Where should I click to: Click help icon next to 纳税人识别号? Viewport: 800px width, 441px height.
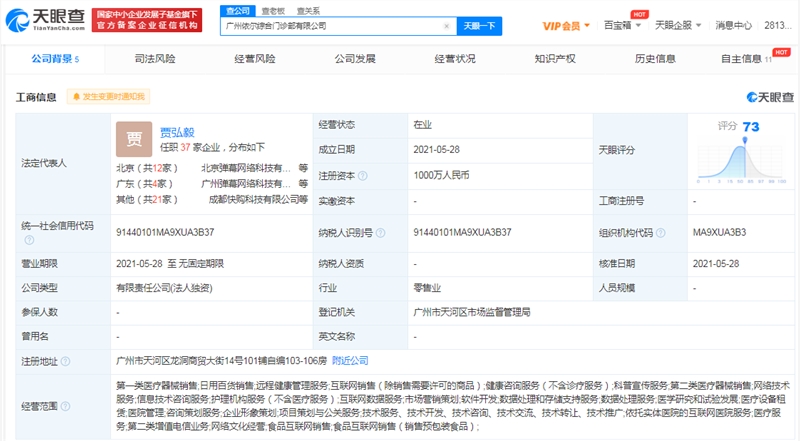coord(380,232)
